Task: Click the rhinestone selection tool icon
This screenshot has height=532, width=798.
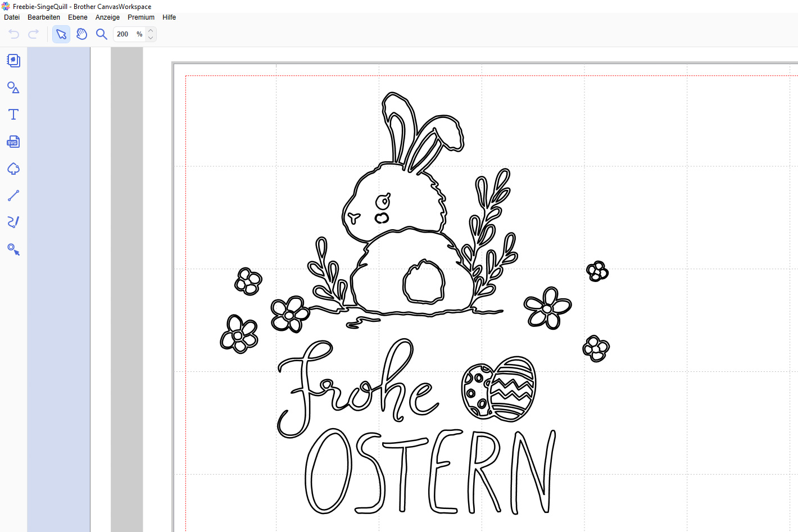Action: pos(13,249)
